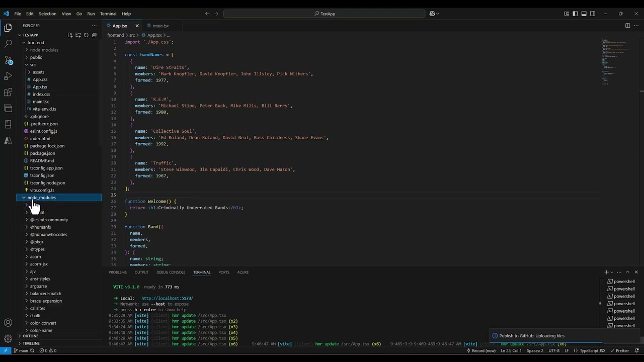Click the Record (now) status item
The image size is (644, 362).
481,350
